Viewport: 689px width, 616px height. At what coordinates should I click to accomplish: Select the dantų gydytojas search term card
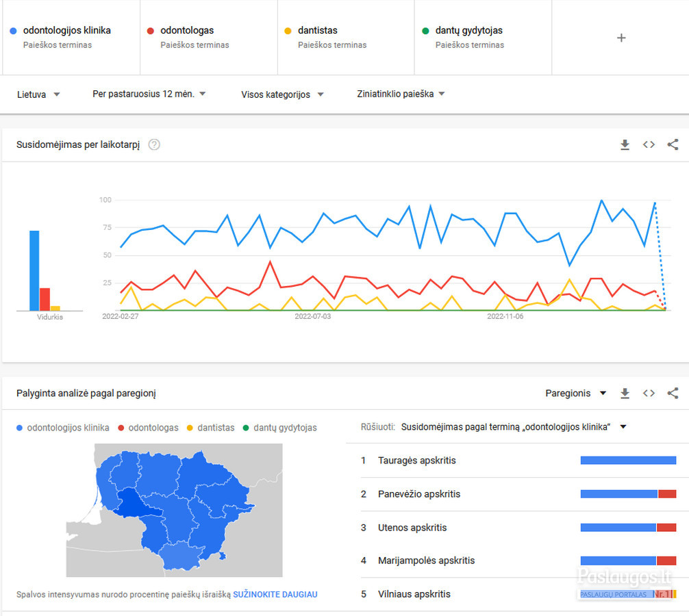tap(483, 38)
